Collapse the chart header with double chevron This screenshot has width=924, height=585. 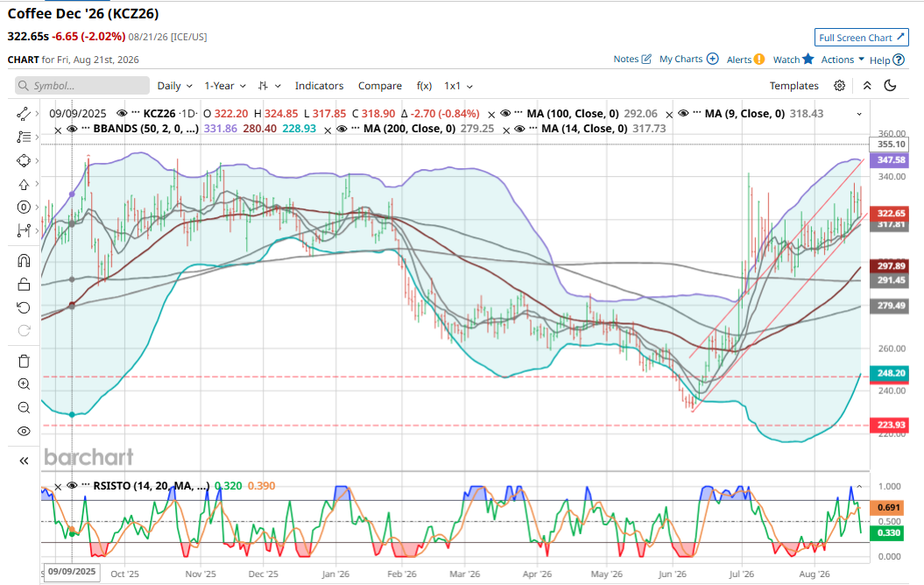[867, 86]
